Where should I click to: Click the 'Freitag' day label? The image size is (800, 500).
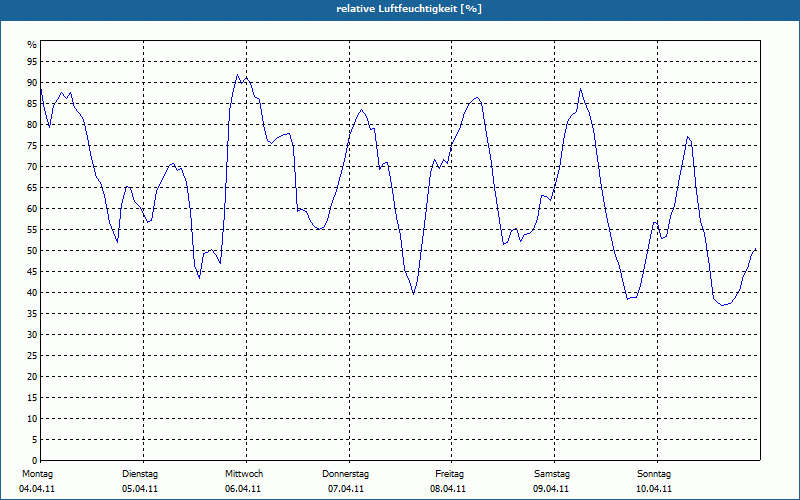(x=449, y=474)
